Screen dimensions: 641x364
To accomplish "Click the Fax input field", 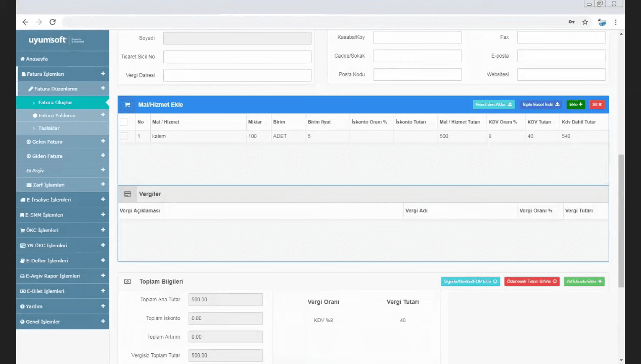I will pos(561,37).
